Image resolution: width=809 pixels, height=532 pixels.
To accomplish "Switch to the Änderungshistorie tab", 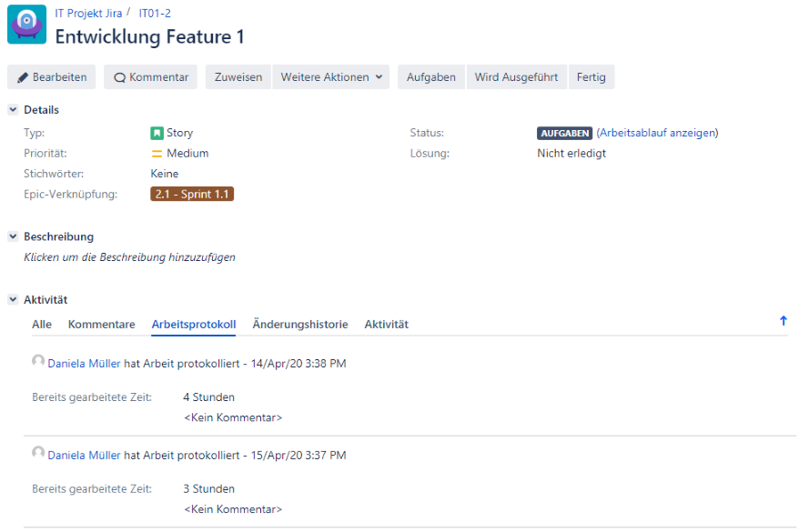I will point(299,325).
